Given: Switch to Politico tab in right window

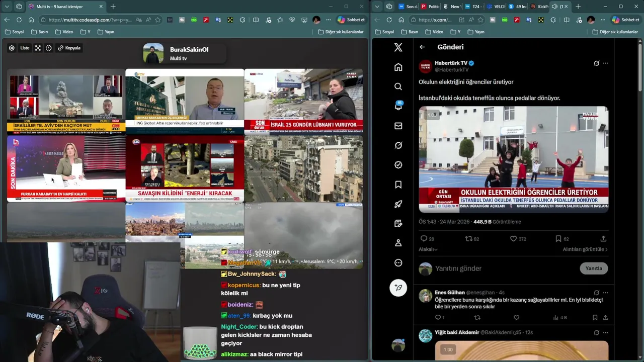Looking at the screenshot, I should click(x=430, y=7).
